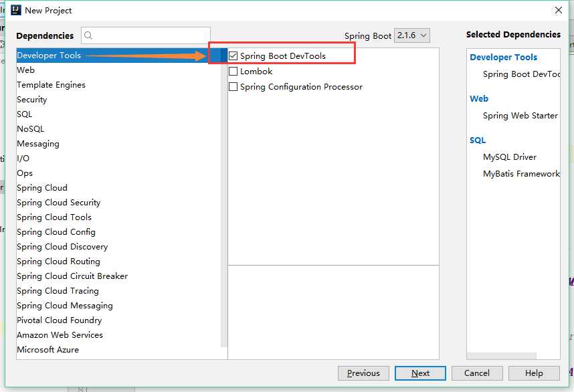
Task: Click the search magnifier icon in Dependencies field
Action: tap(88, 35)
